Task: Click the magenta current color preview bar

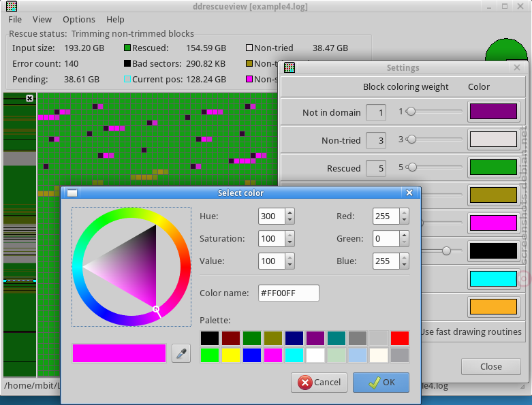Action: [x=119, y=353]
